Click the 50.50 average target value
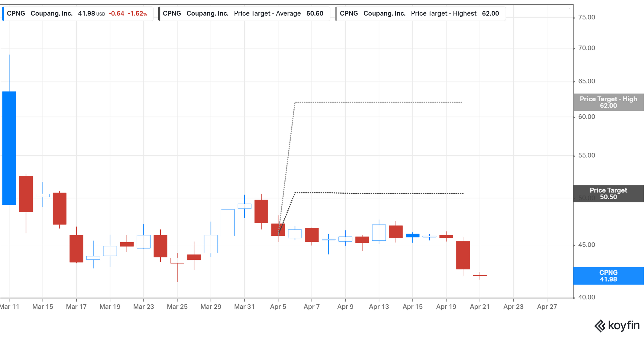 tap(315, 14)
